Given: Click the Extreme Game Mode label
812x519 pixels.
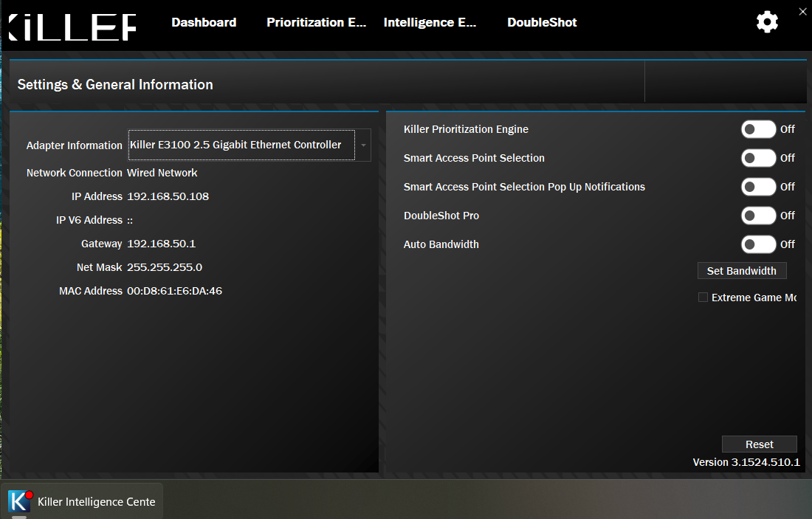Looking at the screenshot, I should tap(754, 298).
